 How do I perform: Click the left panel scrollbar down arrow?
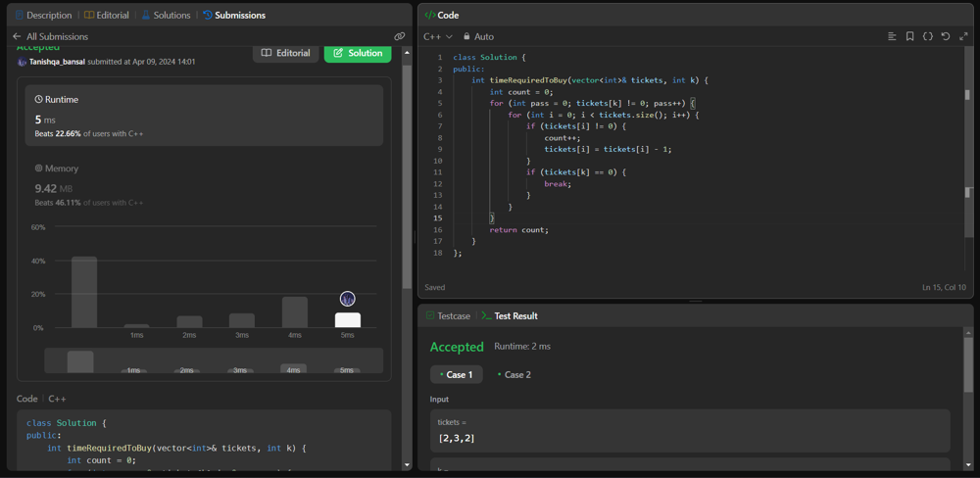click(x=407, y=465)
